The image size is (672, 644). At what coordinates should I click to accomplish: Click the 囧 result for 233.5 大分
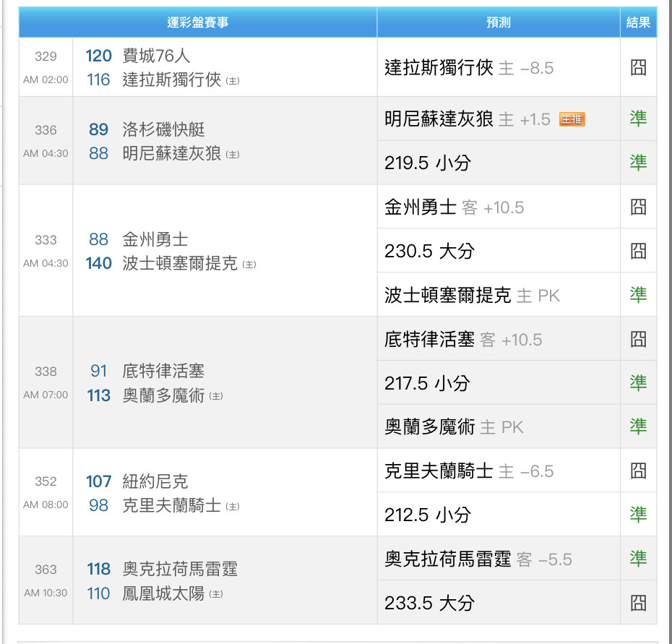click(x=638, y=603)
